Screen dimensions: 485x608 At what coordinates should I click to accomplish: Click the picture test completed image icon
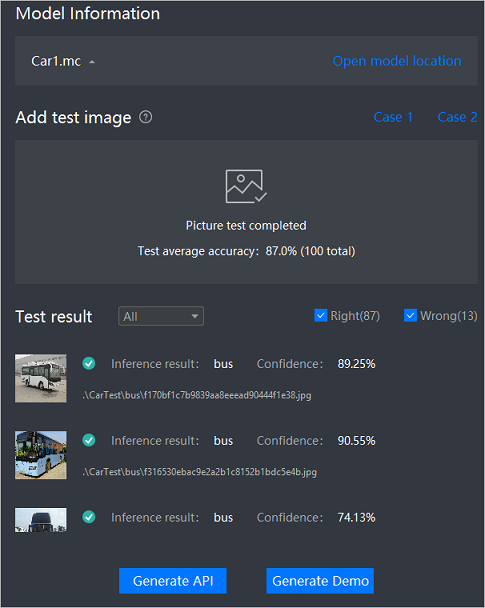[x=246, y=186]
